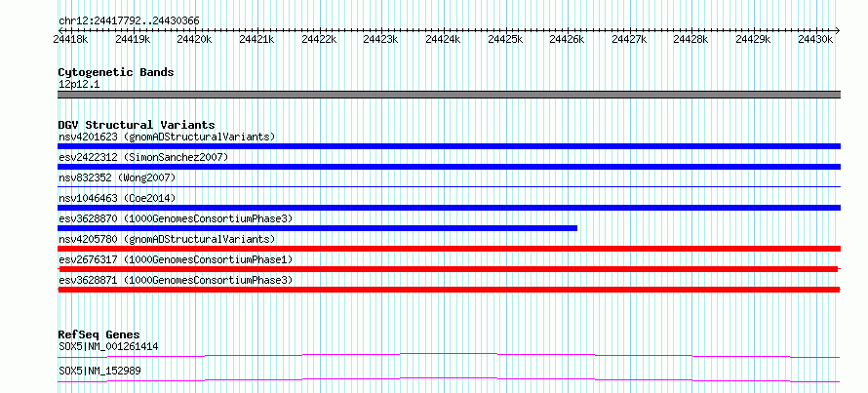Click the 24420k ruler tick label

tap(192, 39)
